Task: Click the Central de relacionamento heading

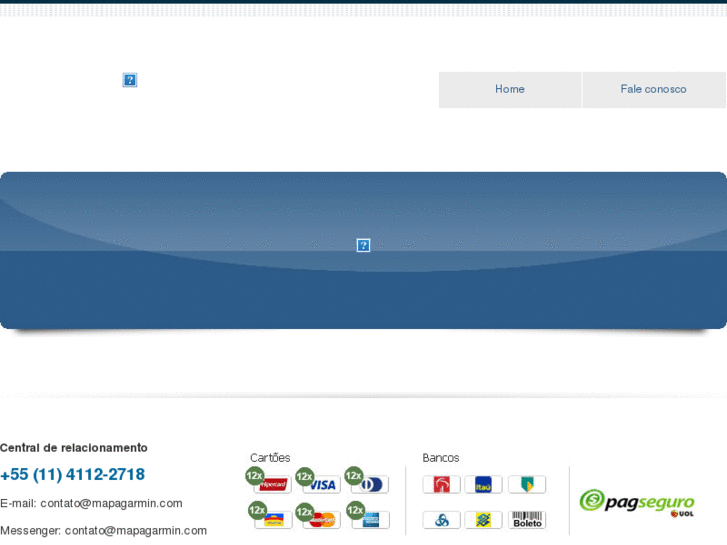Action: pos(74,448)
